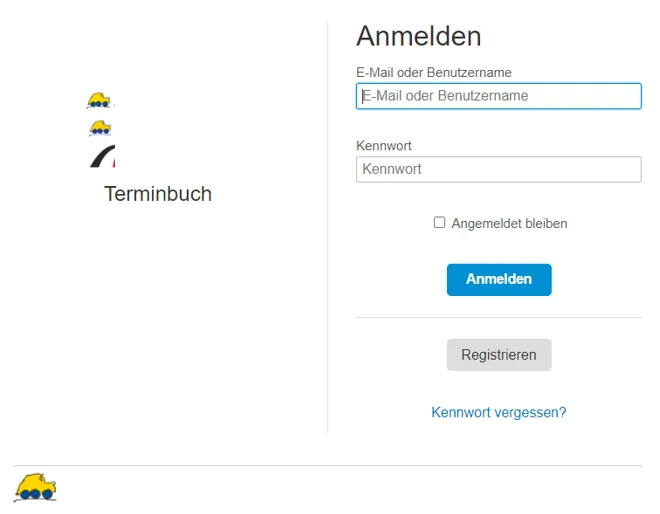
Task: Click the second, smaller yellow car icon
Action: [99, 128]
